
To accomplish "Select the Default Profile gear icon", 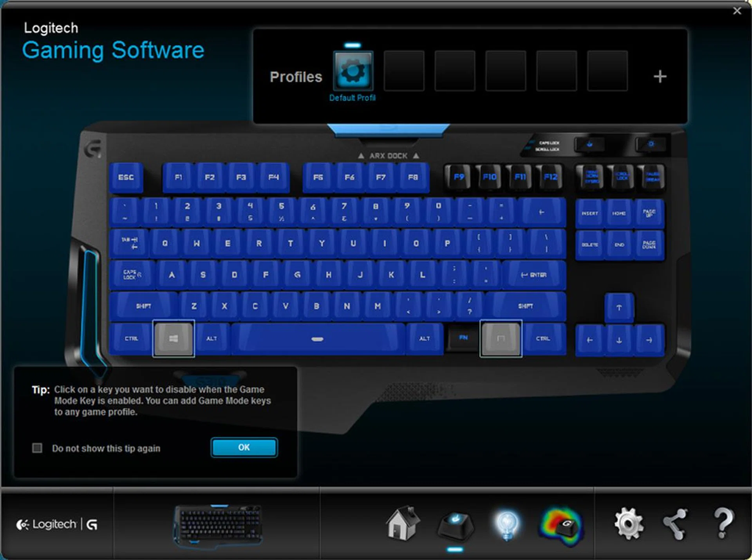I will click(x=353, y=71).
